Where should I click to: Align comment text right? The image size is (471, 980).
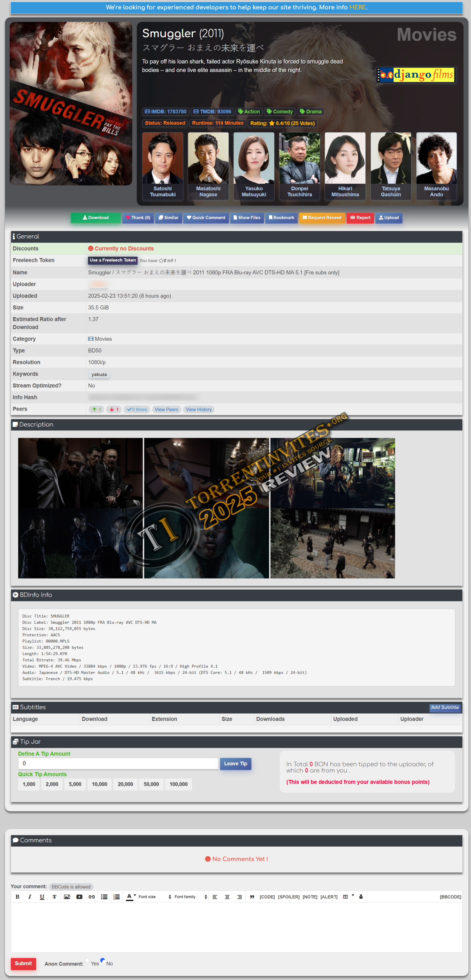[239, 897]
